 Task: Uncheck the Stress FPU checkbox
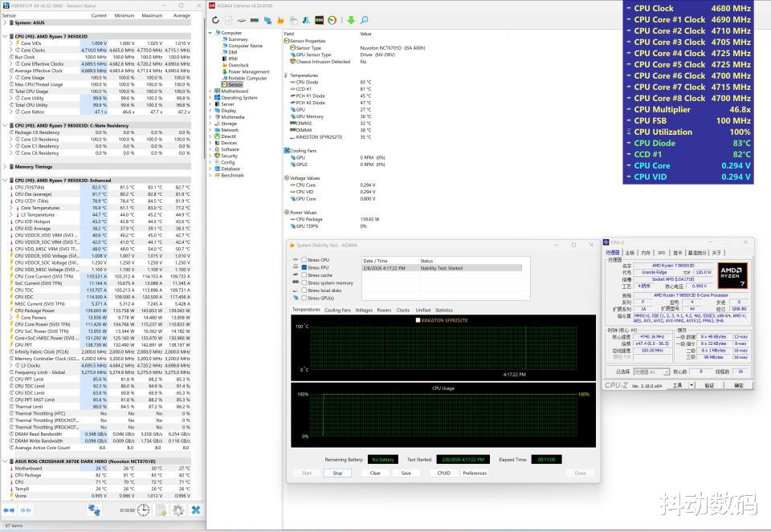(x=304, y=267)
